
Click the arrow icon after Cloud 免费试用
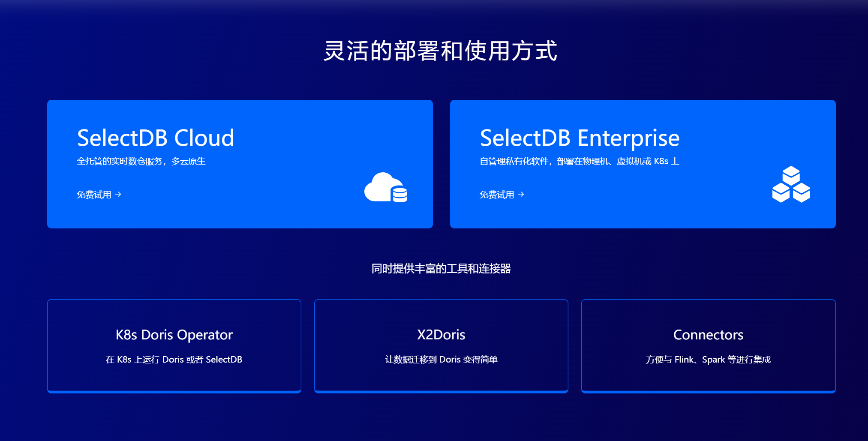click(118, 194)
